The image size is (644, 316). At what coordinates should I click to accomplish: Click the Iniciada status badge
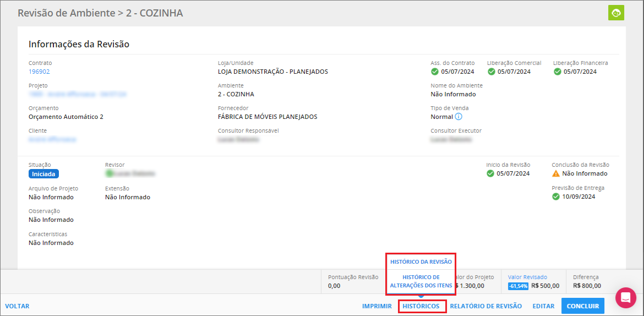point(44,174)
